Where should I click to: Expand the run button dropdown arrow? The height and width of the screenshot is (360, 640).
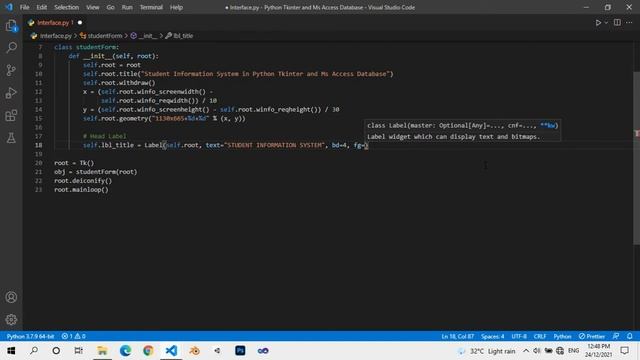606,23
